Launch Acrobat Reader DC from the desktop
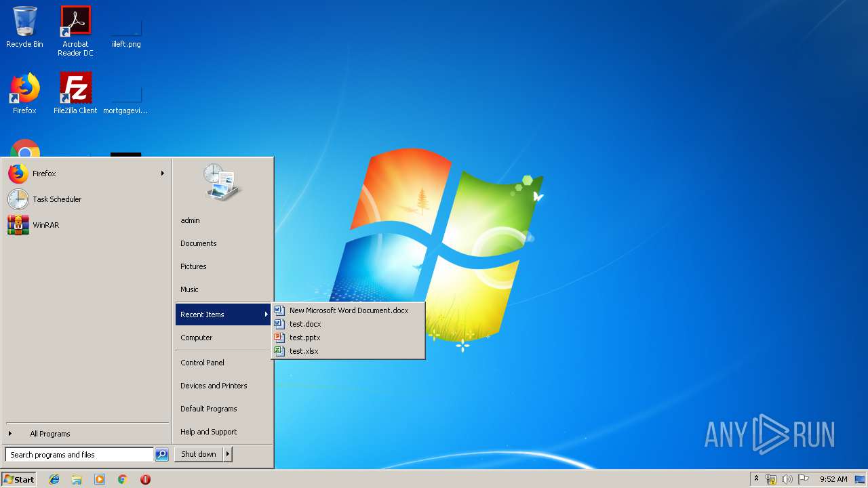This screenshot has height=488, width=868. [75, 31]
